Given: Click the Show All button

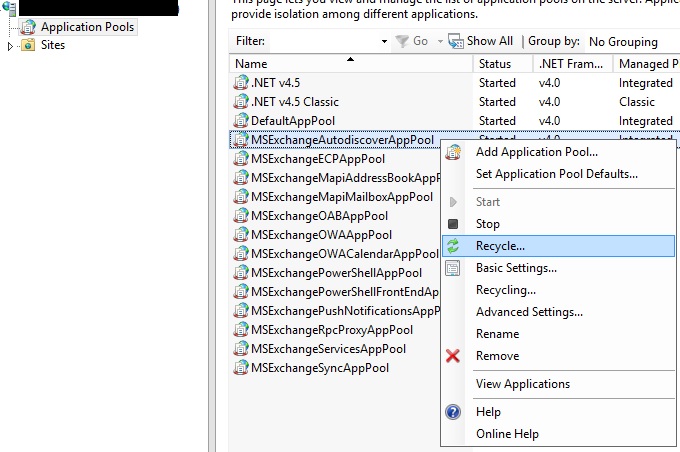Looking at the screenshot, I should tap(481, 41).
